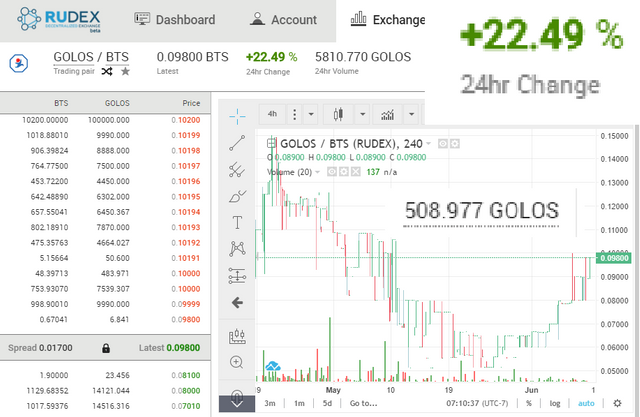640x417 pixels.
Task: Select the long position prediction tool
Action: click(237, 276)
